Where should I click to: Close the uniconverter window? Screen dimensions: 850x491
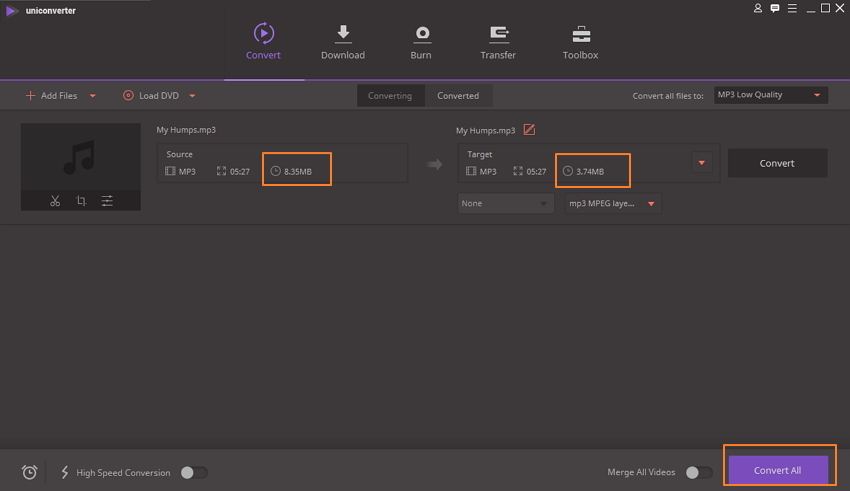840,8
